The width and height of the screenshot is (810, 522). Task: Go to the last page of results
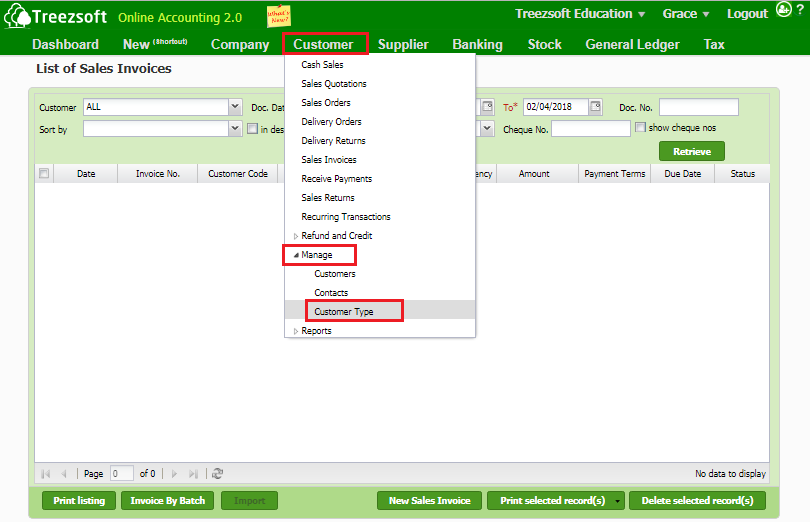[194, 474]
